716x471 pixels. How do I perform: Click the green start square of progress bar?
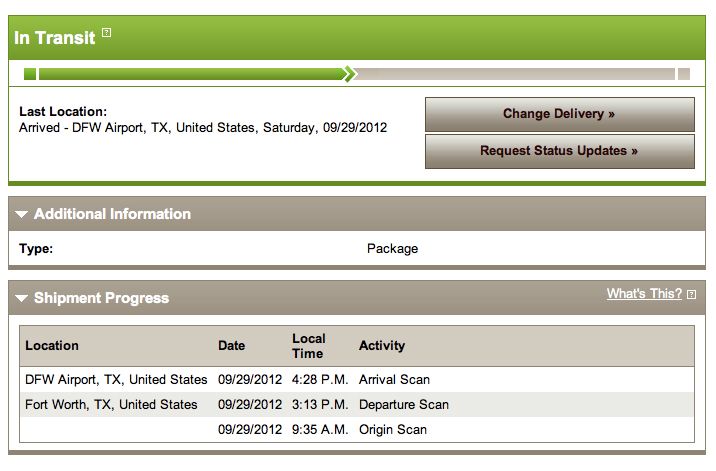tap(30, 74)
